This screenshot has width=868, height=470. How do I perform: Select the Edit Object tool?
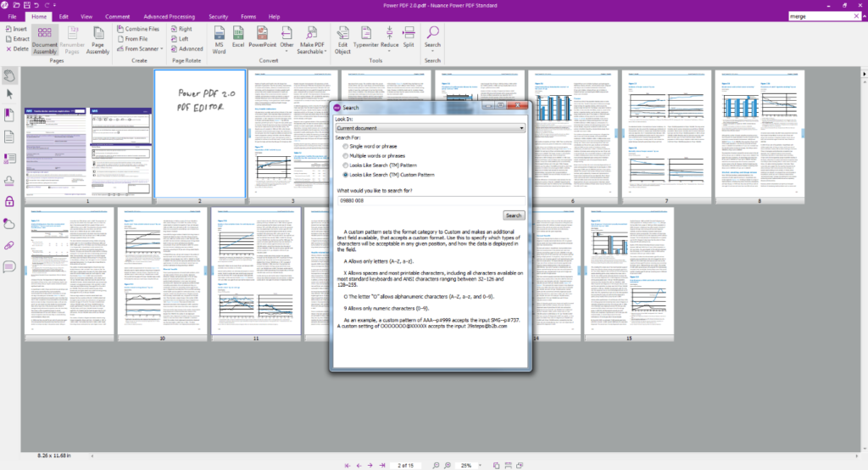342,40
